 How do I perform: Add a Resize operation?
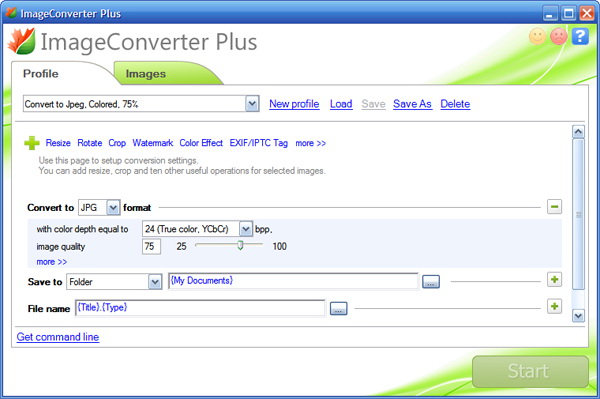point(58,143)
